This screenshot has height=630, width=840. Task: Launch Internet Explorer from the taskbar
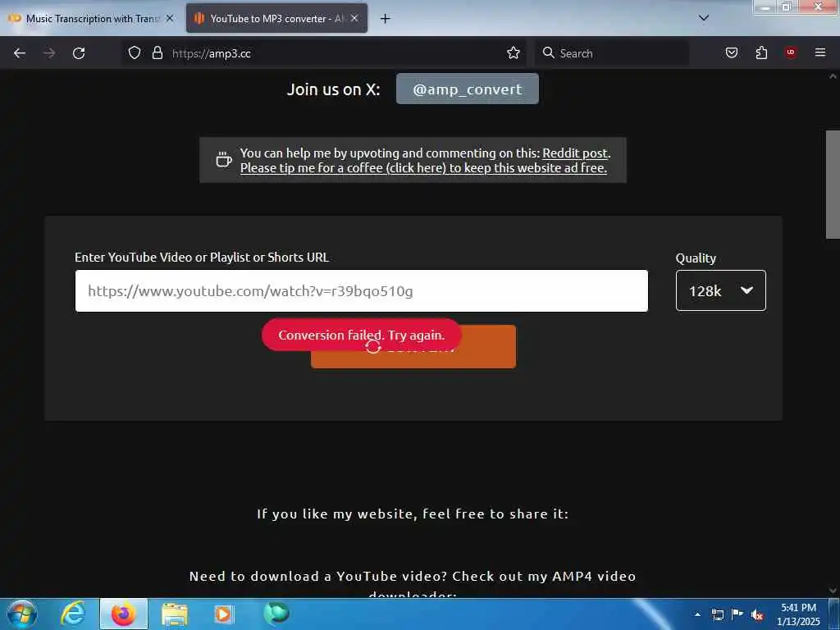coord(73,614)
